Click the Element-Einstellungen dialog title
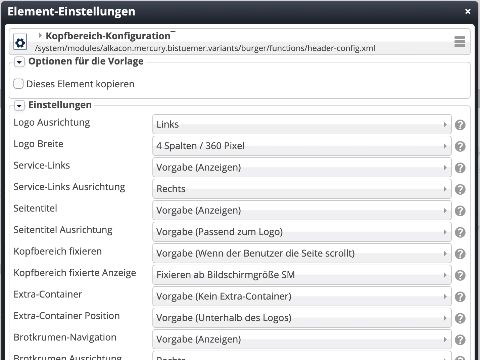480x360 pixels. [x=71, y=12]
